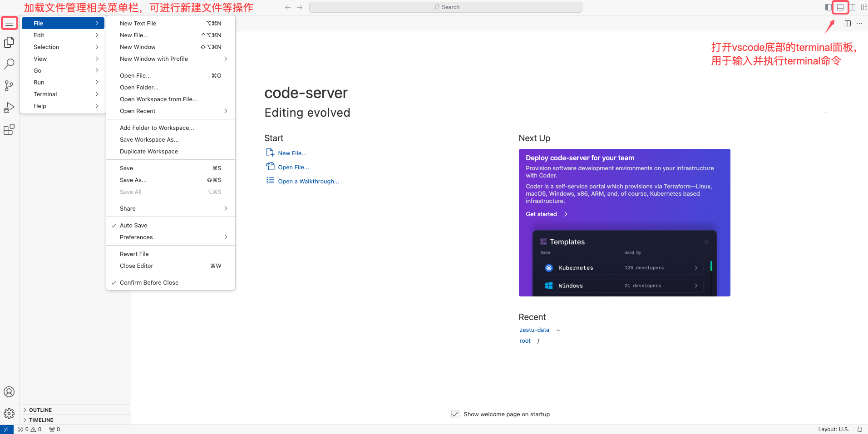
Task: Open the Manage gear icon
Action: (9, 414)
